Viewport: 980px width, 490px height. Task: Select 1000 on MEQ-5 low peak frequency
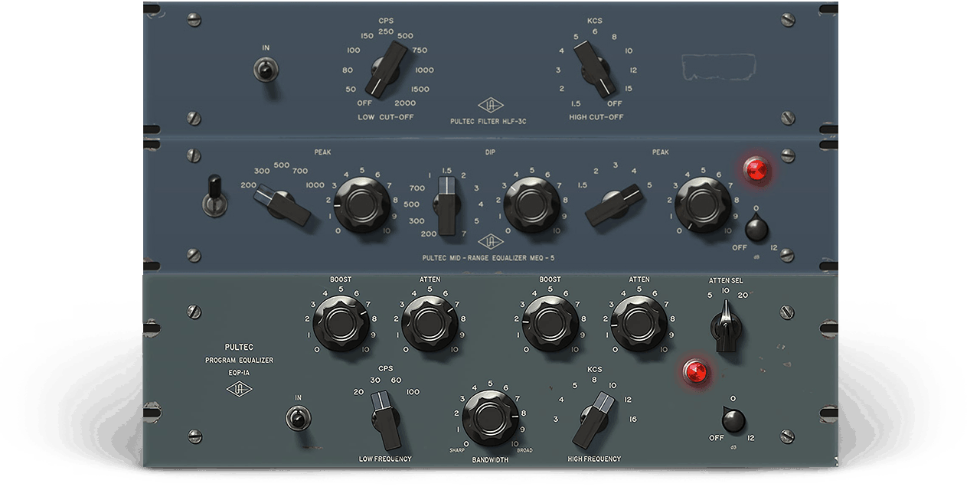[315, 185]
